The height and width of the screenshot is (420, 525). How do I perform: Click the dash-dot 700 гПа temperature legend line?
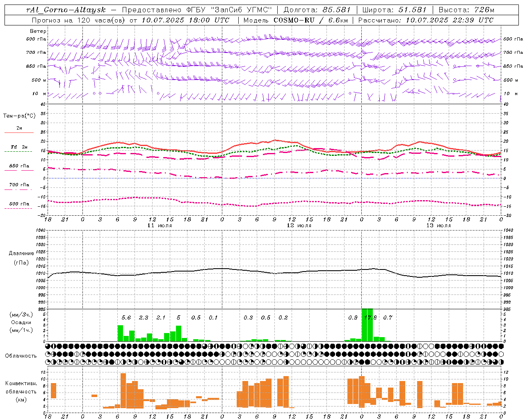click(x=18, y=189)
